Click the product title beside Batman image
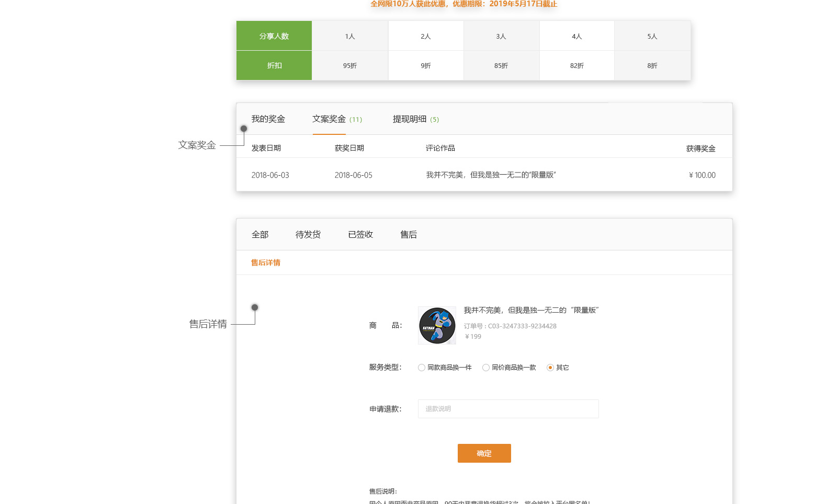The height and width of the screenshot is (504, 837). [531, 310]
